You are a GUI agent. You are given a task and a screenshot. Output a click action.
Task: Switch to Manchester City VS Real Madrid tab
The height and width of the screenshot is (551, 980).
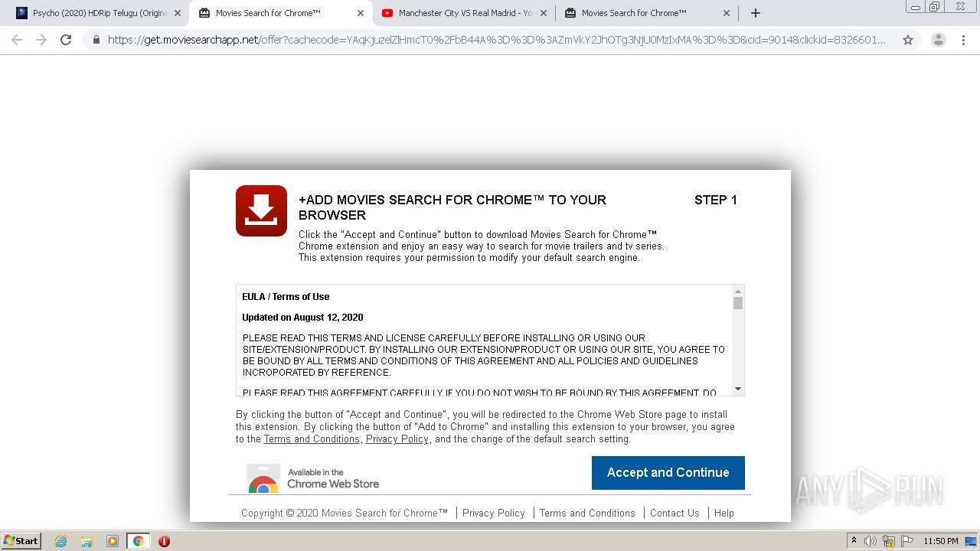[x=465, y=13]
